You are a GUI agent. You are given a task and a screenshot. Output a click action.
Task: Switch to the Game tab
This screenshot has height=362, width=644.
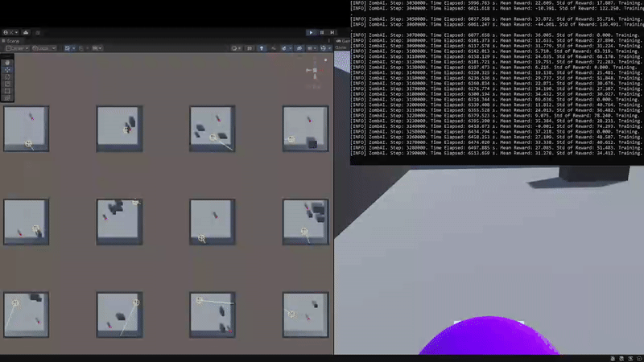(x=343, y=41)
